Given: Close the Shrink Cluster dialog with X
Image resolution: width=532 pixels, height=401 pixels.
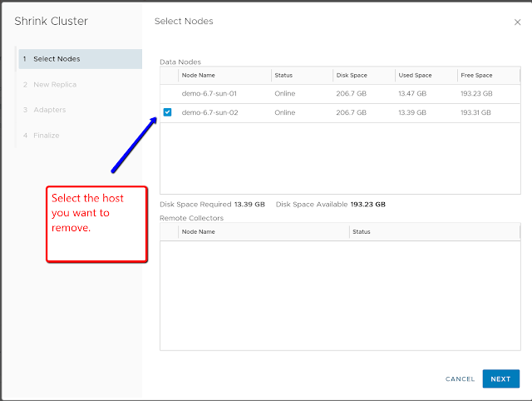Looking at the screenshot, I should pos(517,22).
